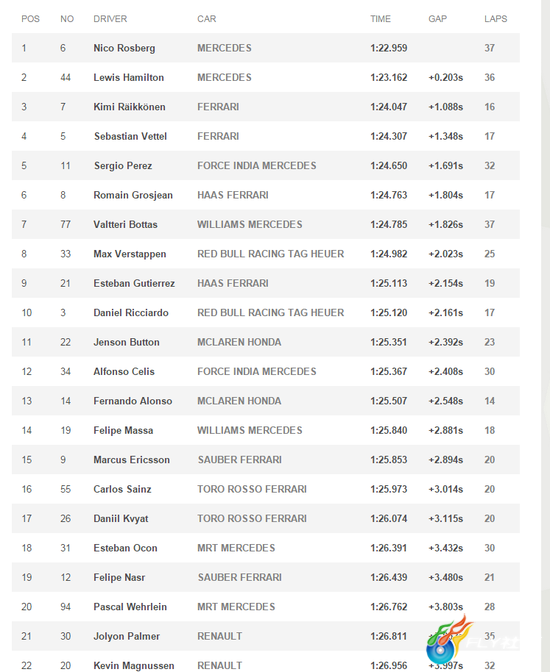Select Jolyon Palmer's RENAULT car cell
The height and width of the screenshot is (672, 550).
pos(219,636)
